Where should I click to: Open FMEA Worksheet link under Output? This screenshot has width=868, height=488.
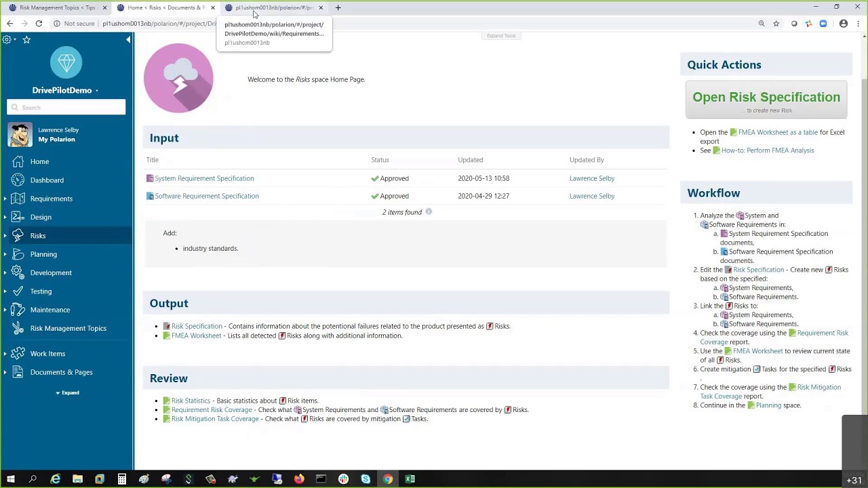pos(196,335)
